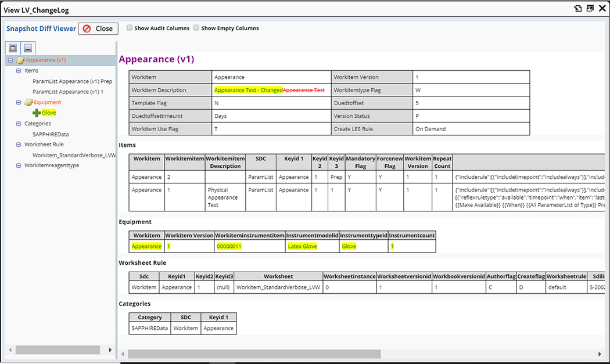Click the Items table 'Mandatory Flag' header
The image size is (610, 364).
click(360, 162)
